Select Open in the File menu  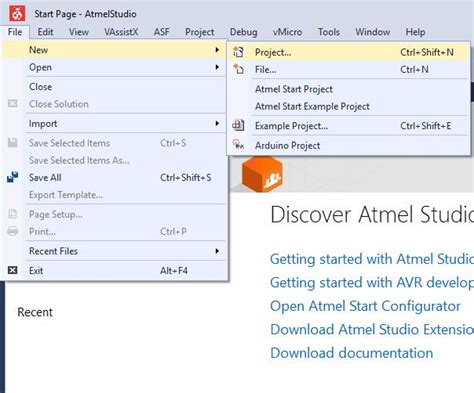pos(115,67)
